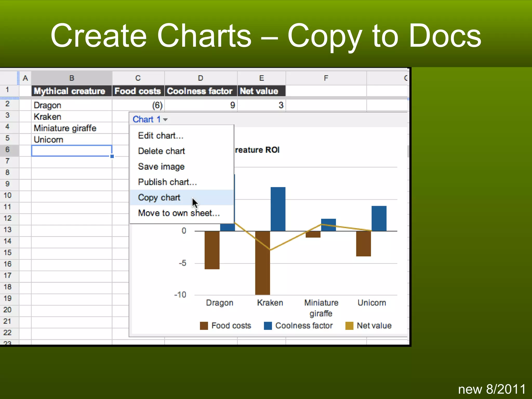
Task: Select column B header
Action: 72,78
